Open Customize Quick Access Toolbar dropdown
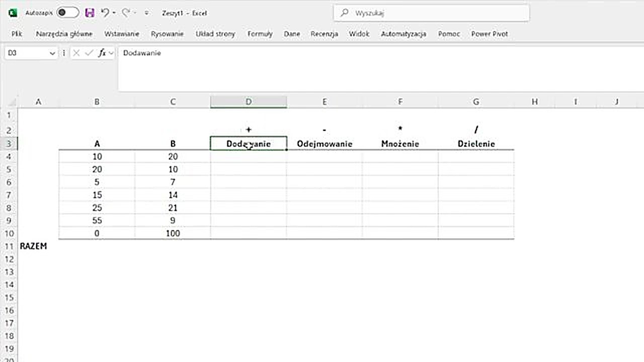644x362 pixels. pyautogui.click(x=146, y=13)
